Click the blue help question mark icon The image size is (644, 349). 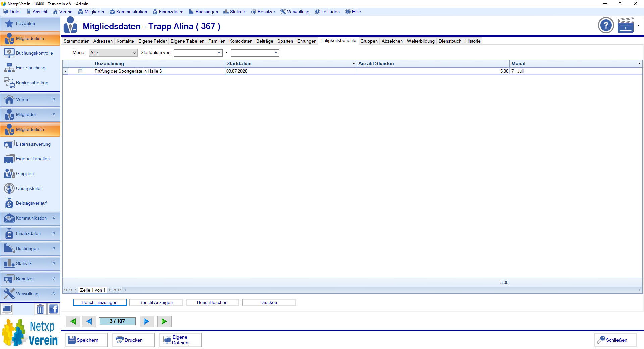[606, 26]
